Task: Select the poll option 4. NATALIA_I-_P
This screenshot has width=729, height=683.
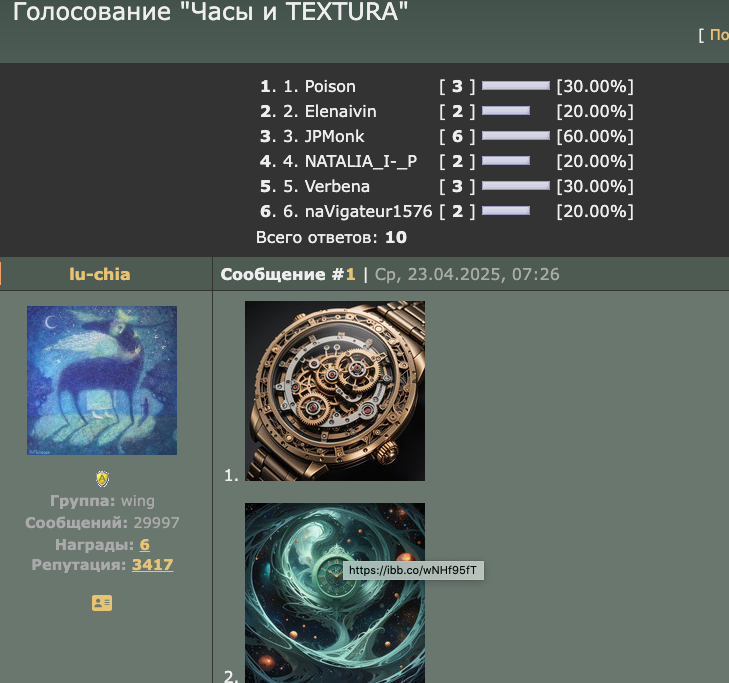Action: pyautogui.click(x=350, y=161)
